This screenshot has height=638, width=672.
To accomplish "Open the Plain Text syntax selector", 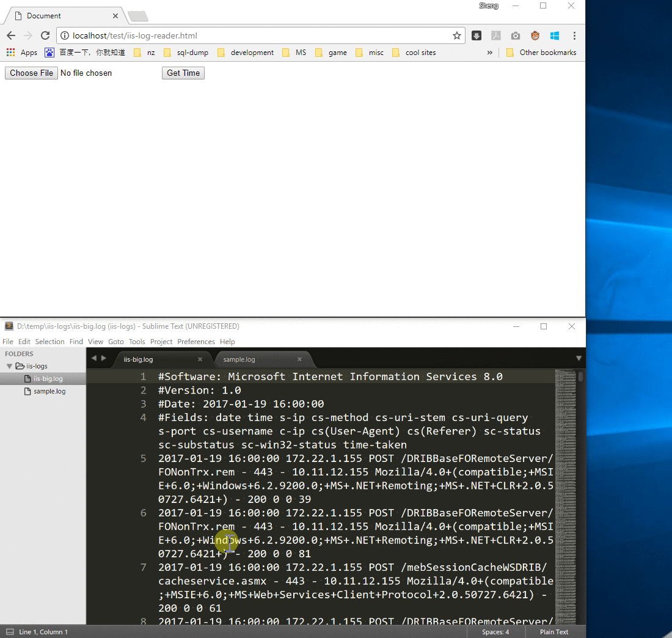I will [553, 632].
